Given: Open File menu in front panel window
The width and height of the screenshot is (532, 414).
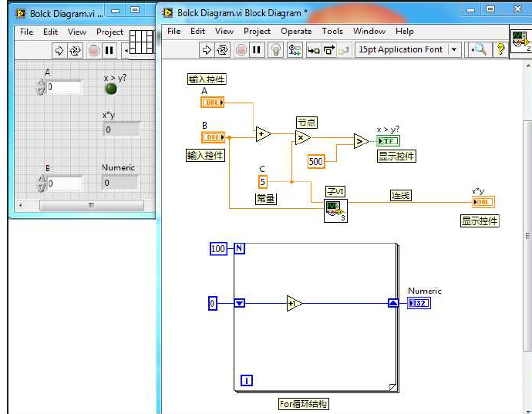Looking at the screenshot, I should pos(26,32).
